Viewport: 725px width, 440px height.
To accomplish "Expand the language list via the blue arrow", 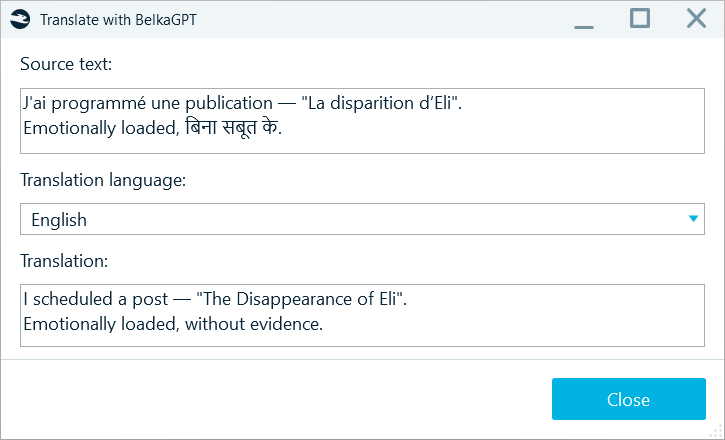I will 693,219.
